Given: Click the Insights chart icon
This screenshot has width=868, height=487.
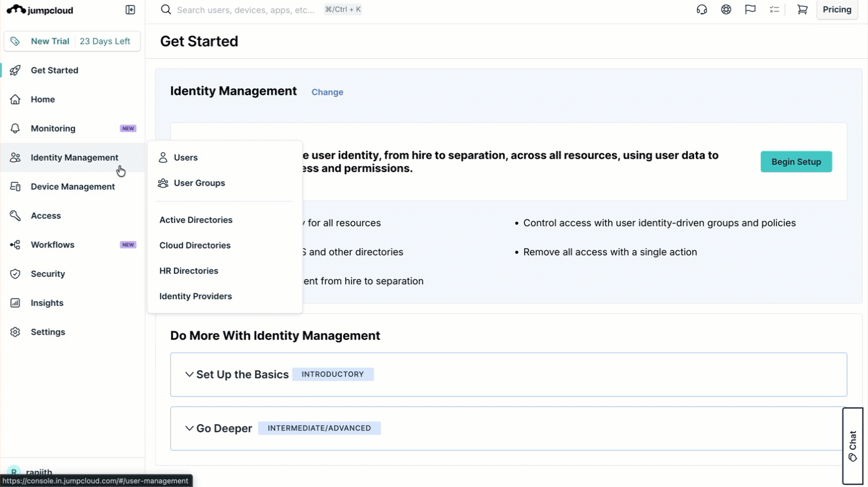Looking at the screenshot, I should coord(15,303).
